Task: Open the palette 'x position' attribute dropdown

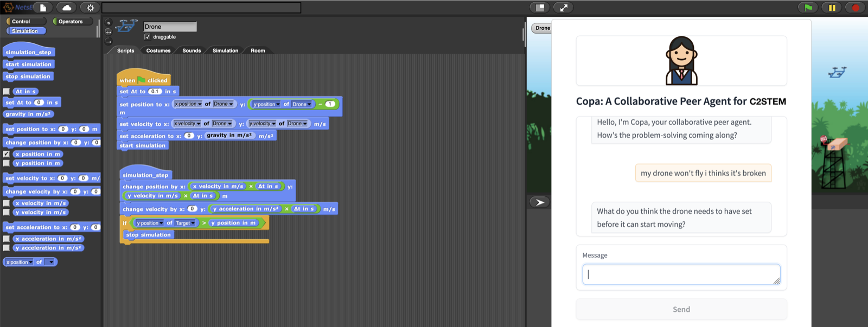Action: click(20, 262)
